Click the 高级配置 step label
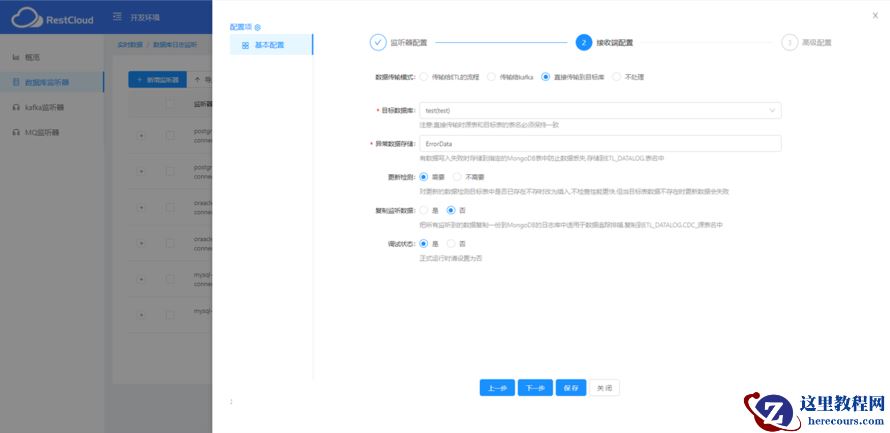Image resolution: width=890 pixels, height=433 pixels. 816,43
